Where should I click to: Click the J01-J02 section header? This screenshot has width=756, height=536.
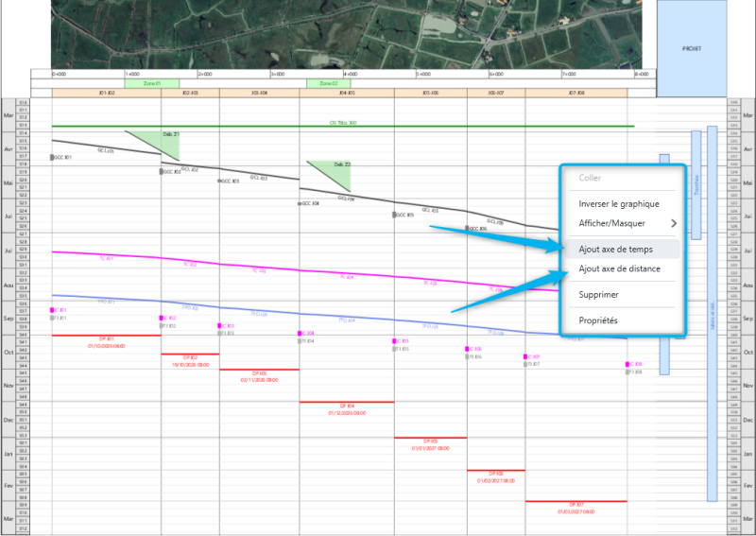coord(106,93)
